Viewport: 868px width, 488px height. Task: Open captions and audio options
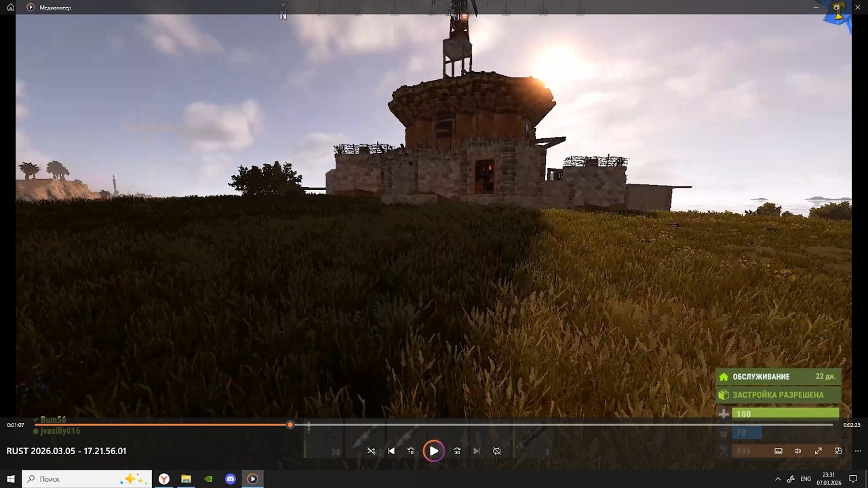click(778, 451)
